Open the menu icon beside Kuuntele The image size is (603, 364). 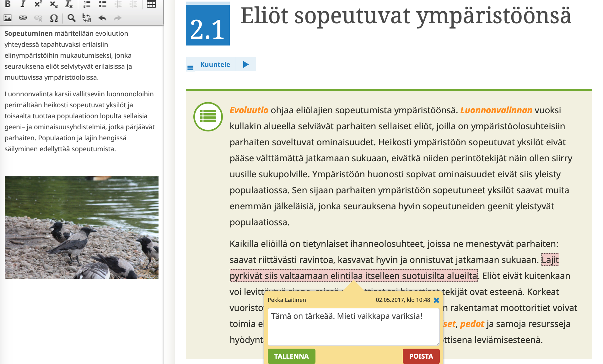190,67
